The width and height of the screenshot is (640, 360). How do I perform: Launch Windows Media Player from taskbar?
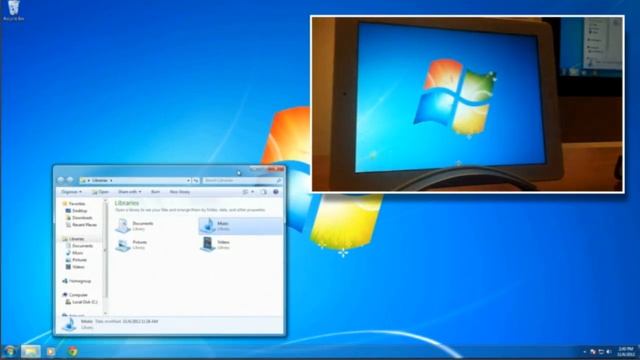point(51,351)
